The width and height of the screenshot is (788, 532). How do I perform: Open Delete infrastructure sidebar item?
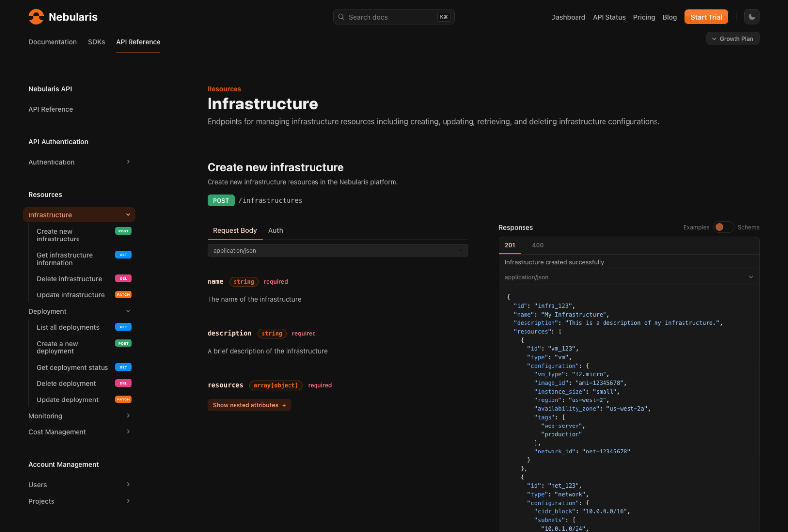(x=69, y=279)
